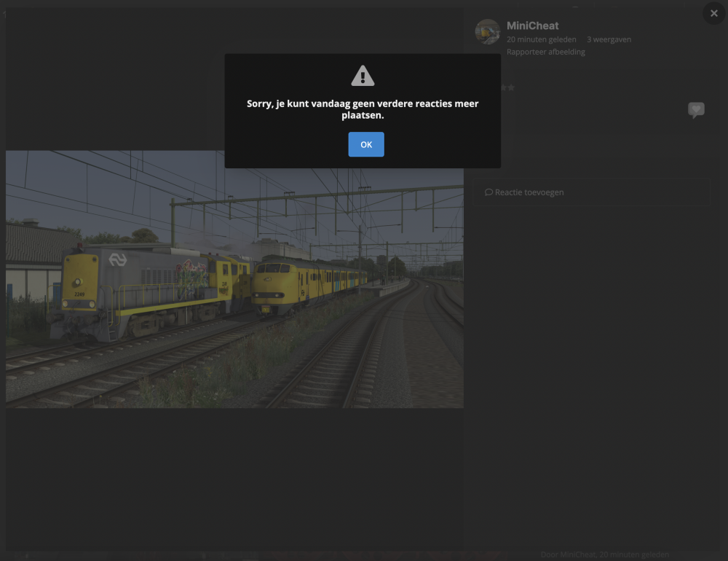Visit MiniCheat's profile via the username
This screenshot has width=728, height=561.
click(534, 25)
